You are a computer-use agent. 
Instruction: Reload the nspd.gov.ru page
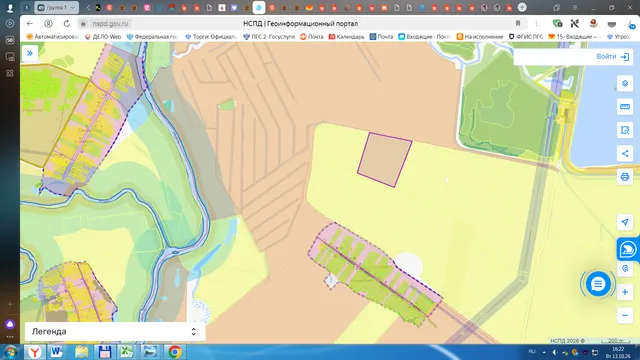(67, 24)
